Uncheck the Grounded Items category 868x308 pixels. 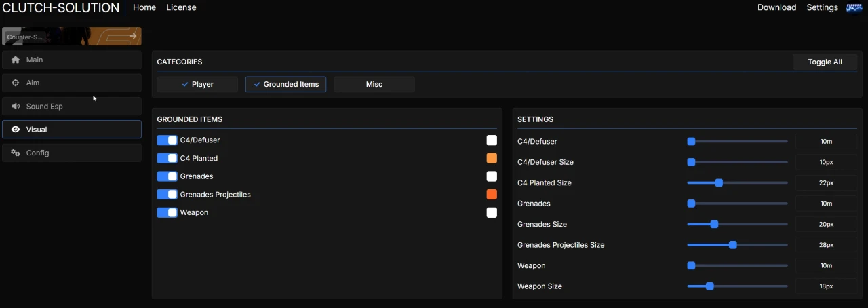point(286,84)
